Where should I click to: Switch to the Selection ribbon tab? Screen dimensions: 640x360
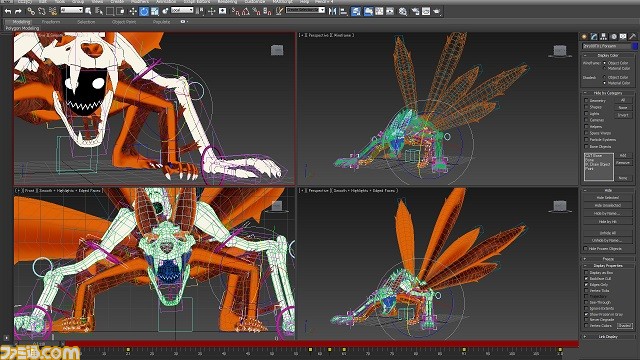[86, 22]
